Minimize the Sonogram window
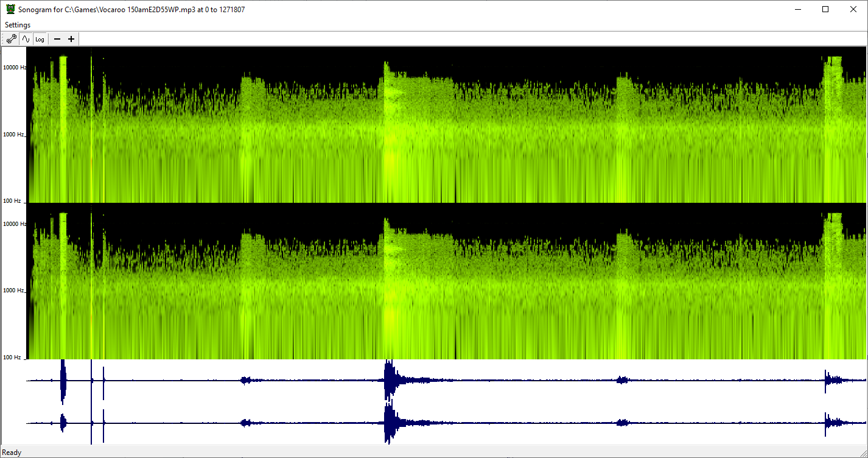This screenshot has width=868, height=458. click(797, 10)
